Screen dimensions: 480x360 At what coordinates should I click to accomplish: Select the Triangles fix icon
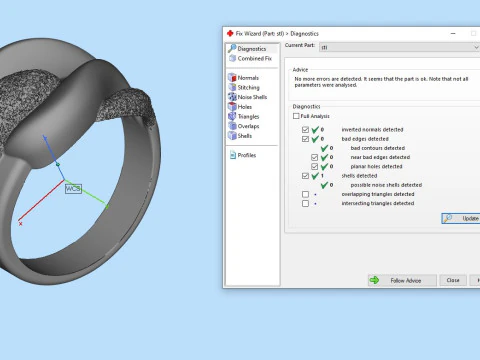[232, 116]
